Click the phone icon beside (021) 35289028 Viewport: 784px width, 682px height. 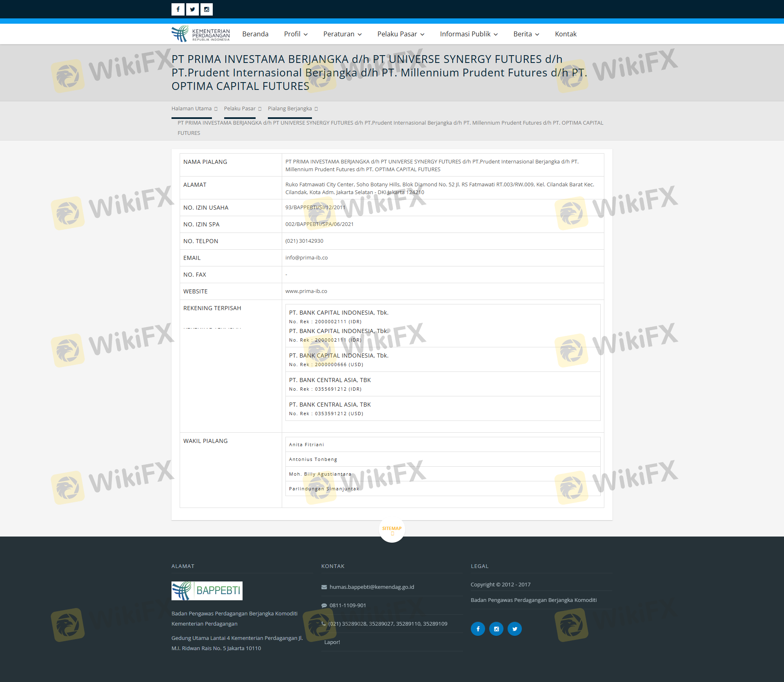324,624
